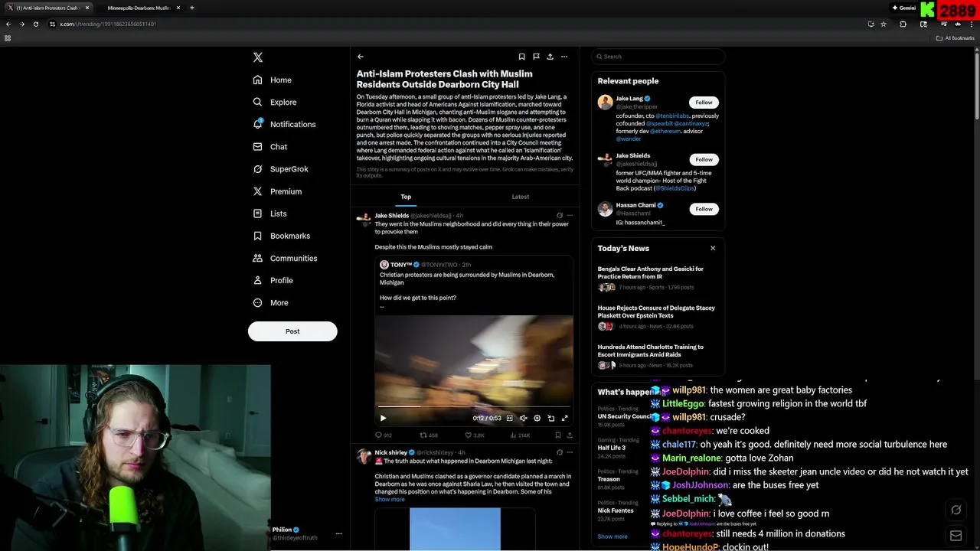Open more options on the Nick shirley post
This screenshot has width=980, height=551.
coord(570,452)
